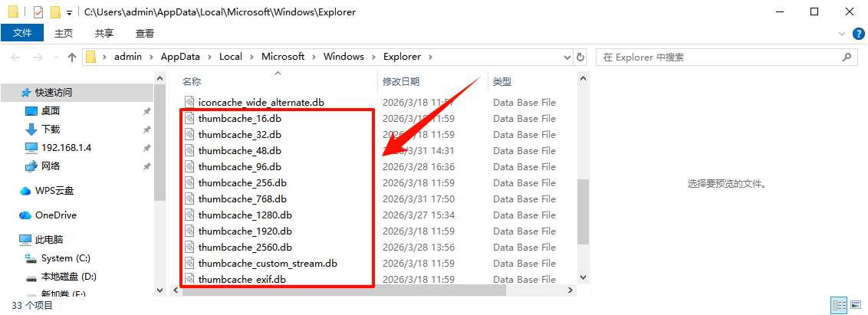Screen dimensions: 868x315
Task: Open the address bar history dropdown
Action: (x=567, y=57)
